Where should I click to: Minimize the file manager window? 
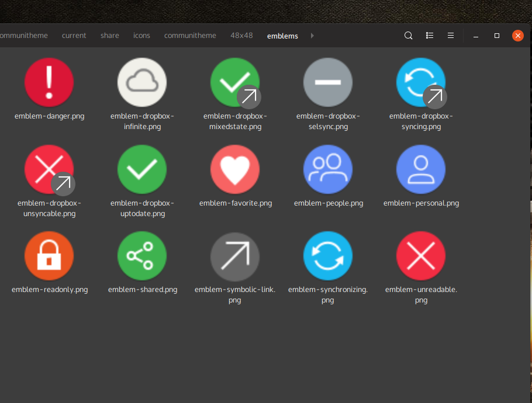tap(476, 36)
